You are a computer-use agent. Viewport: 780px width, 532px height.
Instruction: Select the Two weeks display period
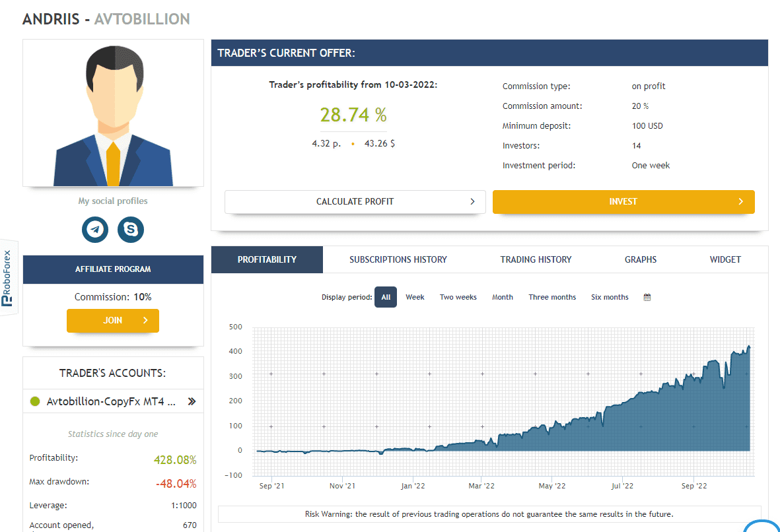(x=458, y=297)
